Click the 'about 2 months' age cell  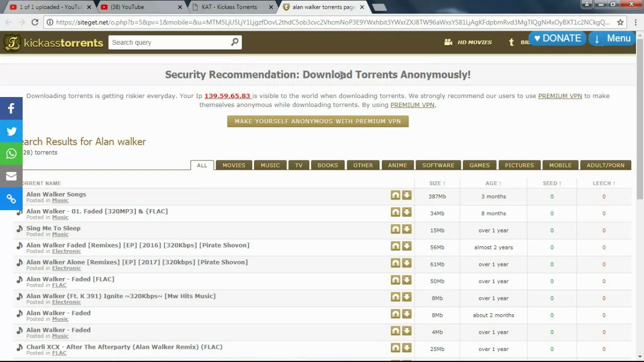pos(494,315)
